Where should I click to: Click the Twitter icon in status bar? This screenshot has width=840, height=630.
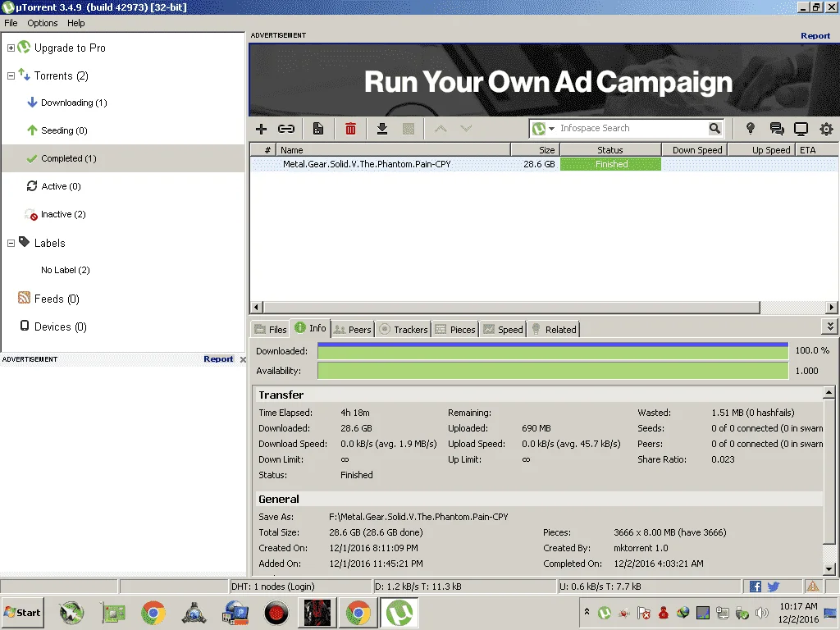tap(773, 587)
